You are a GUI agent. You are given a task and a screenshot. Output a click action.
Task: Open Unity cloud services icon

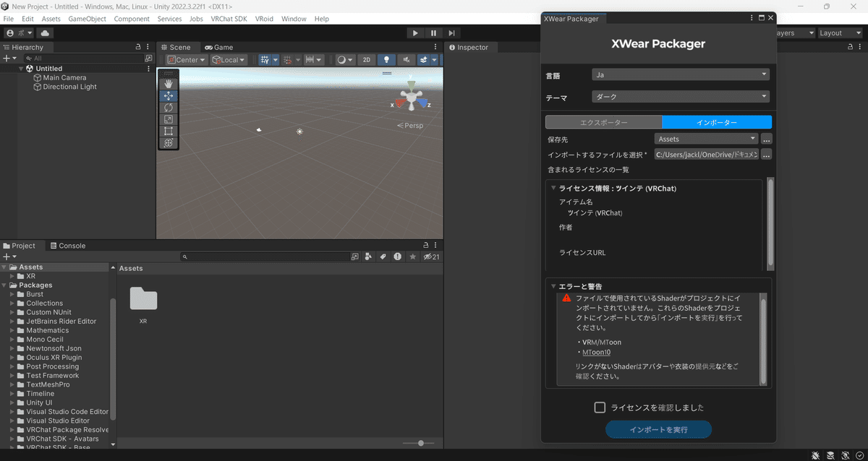[x=46, y=33]
